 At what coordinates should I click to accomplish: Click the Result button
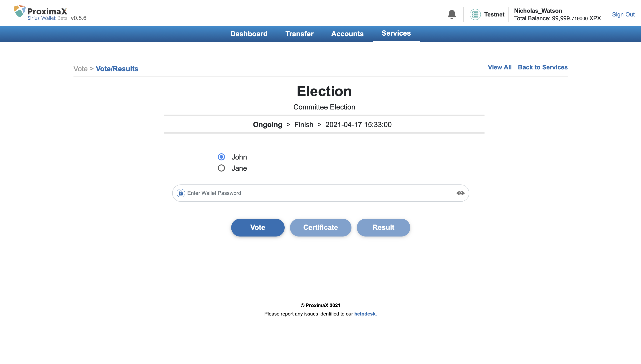[x=383, y=227]
